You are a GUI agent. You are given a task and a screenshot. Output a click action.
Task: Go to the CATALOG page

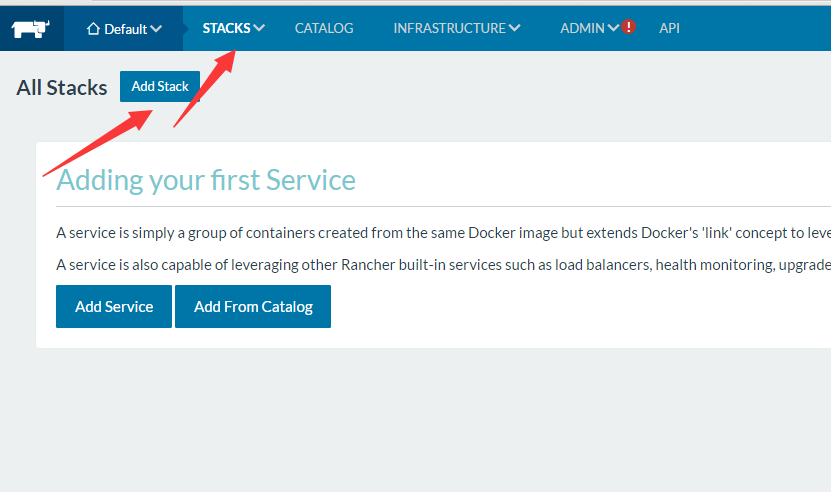[x=324, y=28]
